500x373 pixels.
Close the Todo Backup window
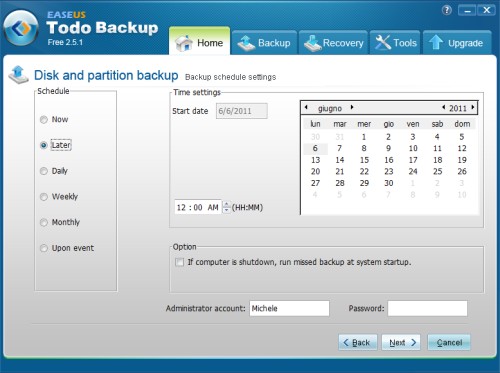pyautogui.click(x=486, y=11)
